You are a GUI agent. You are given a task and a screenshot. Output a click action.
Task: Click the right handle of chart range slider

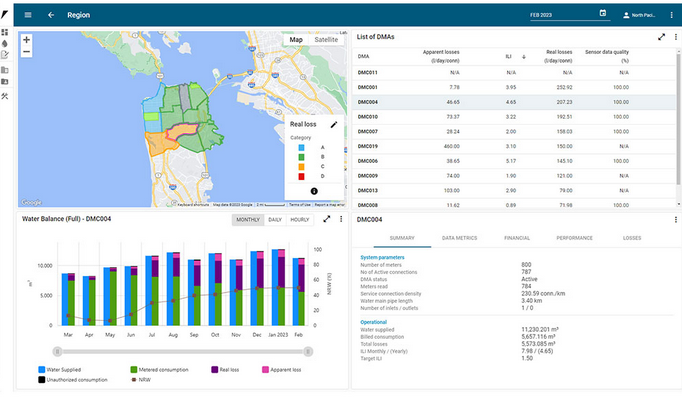click(x=308, y=351)
